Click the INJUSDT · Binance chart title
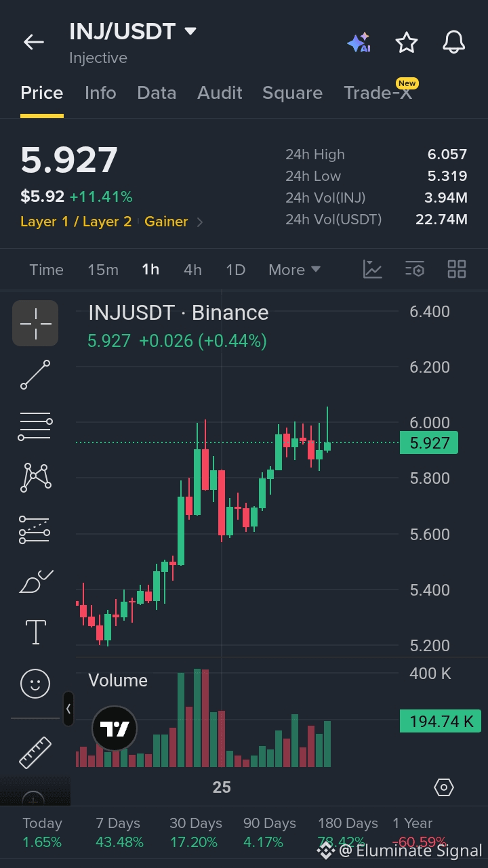This screenshot has height=868, width=488. click(178, 312)
